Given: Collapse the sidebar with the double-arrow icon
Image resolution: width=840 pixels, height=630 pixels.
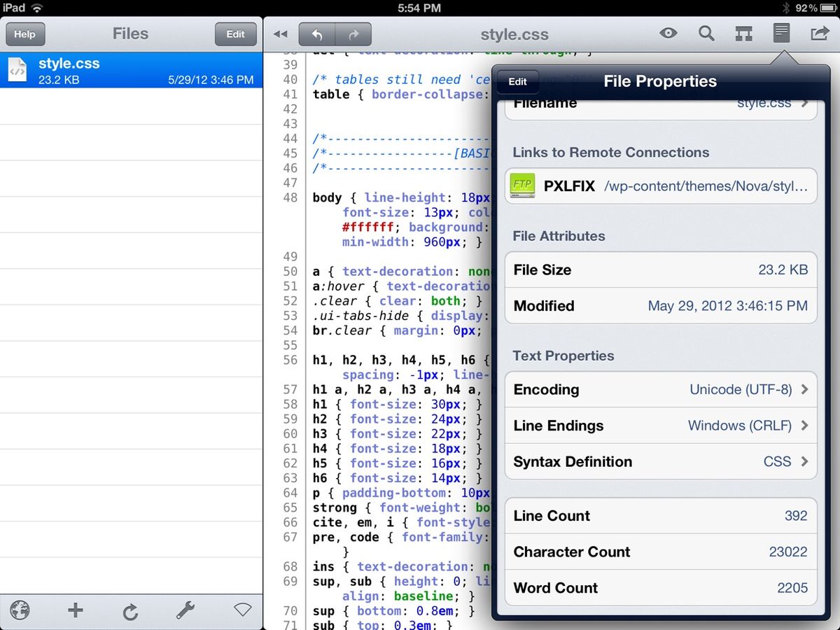Looking at the screenshot, I should coord(280,33).
